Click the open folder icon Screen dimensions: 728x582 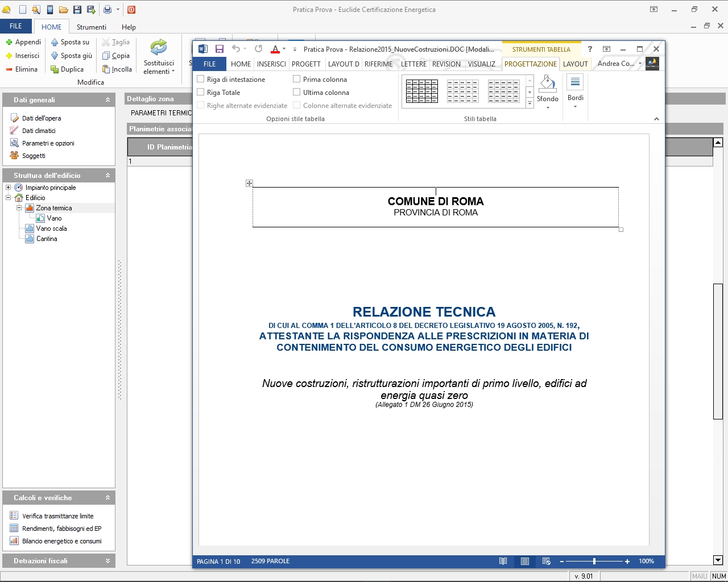point(64,10)
